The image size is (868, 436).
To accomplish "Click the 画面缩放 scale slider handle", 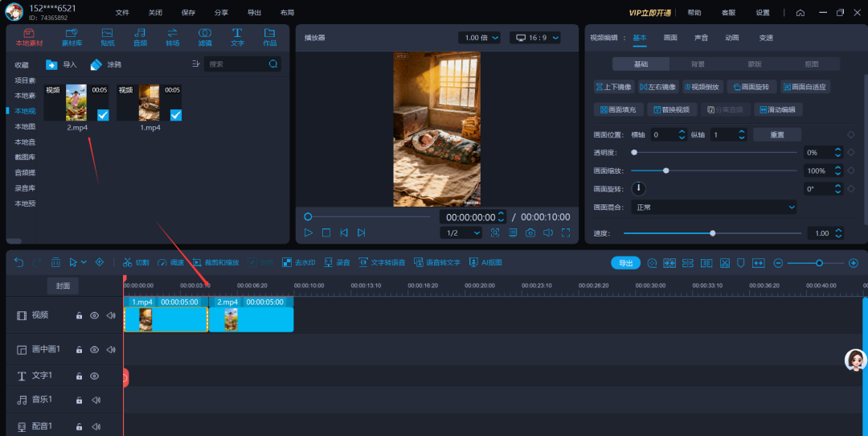I will click(666, 171).
